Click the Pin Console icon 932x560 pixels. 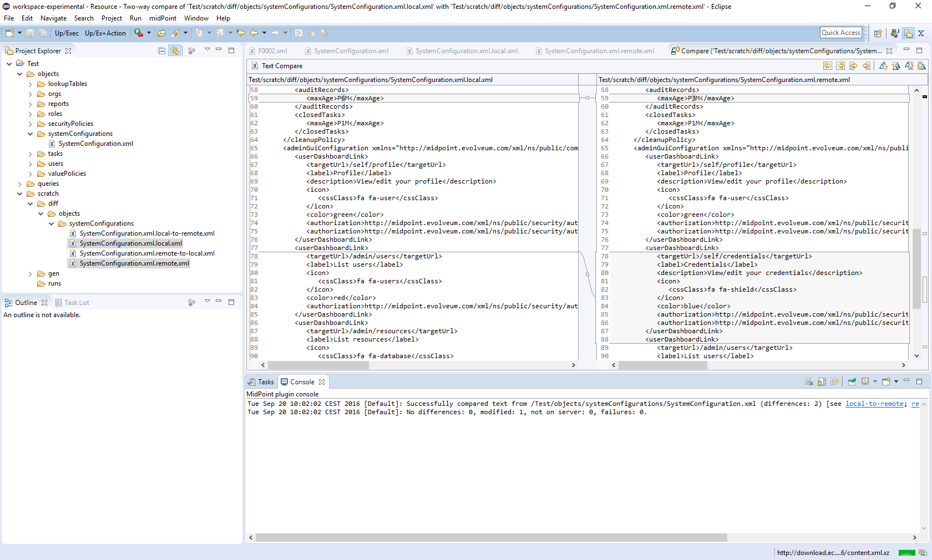coord(852,381)
